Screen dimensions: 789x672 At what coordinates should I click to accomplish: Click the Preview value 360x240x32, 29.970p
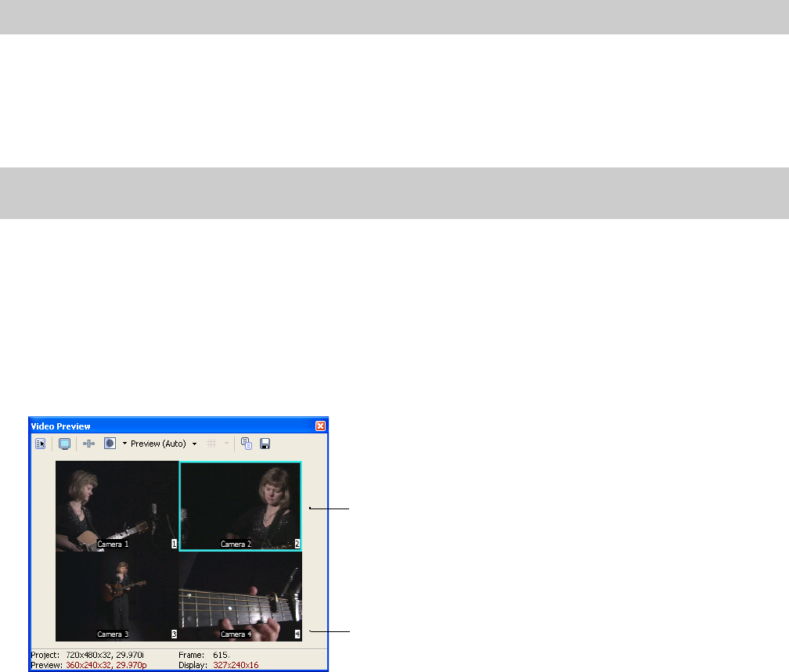pos(106,665)
